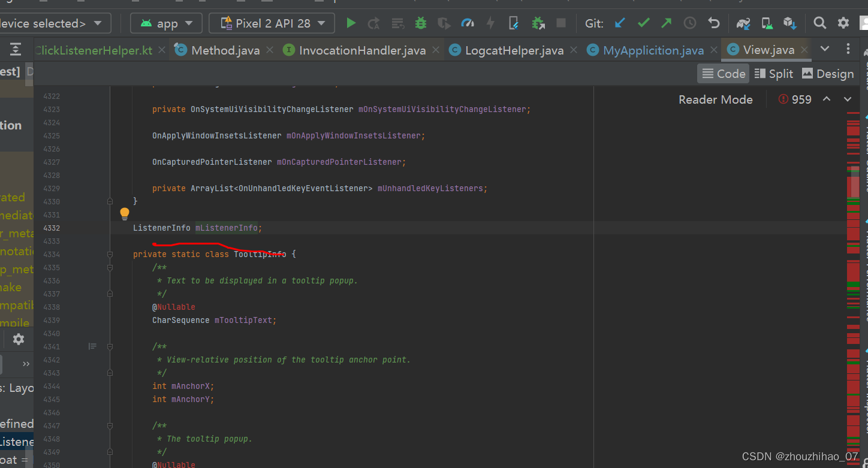Click the red error indicator showing 959
This screenshot has width=868, height=468.
(795, 99)
